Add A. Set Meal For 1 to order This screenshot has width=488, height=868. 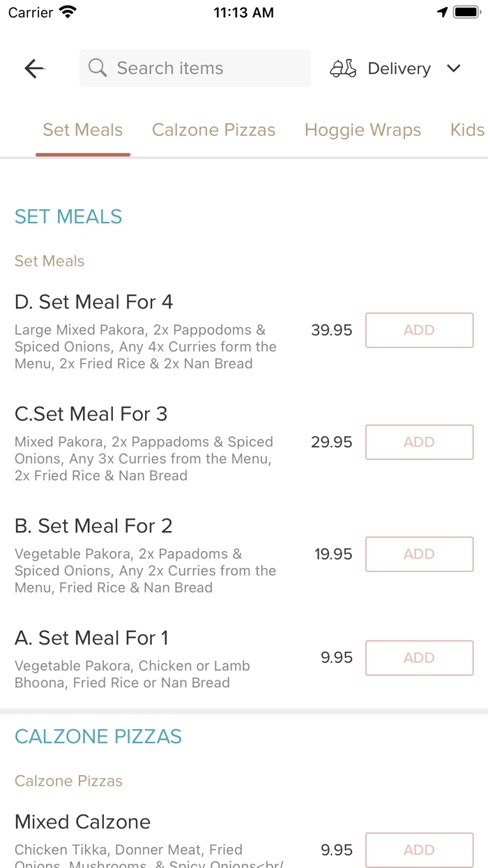click(x=419, y=658)
